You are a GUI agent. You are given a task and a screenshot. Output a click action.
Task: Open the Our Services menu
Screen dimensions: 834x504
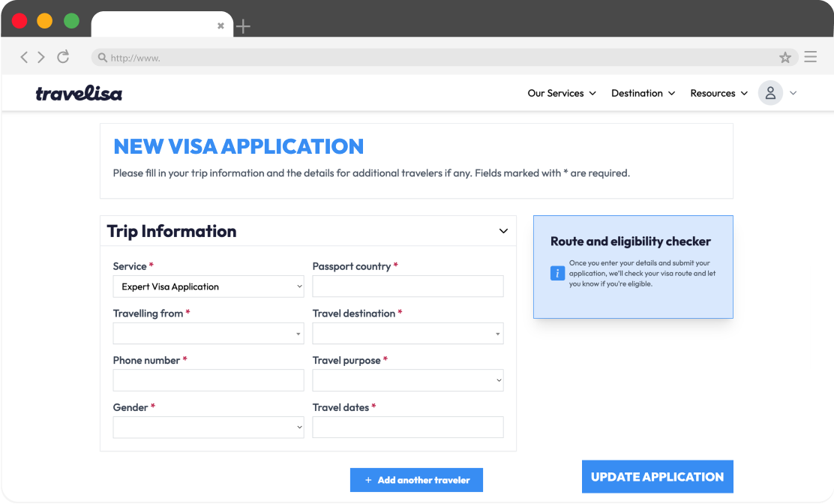coord(562,93)
